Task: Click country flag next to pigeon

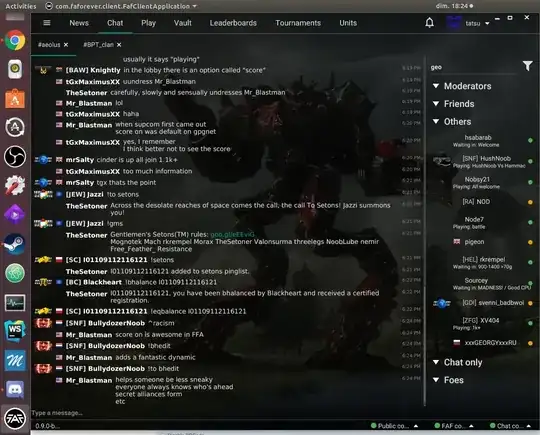Action: [457, 242]
